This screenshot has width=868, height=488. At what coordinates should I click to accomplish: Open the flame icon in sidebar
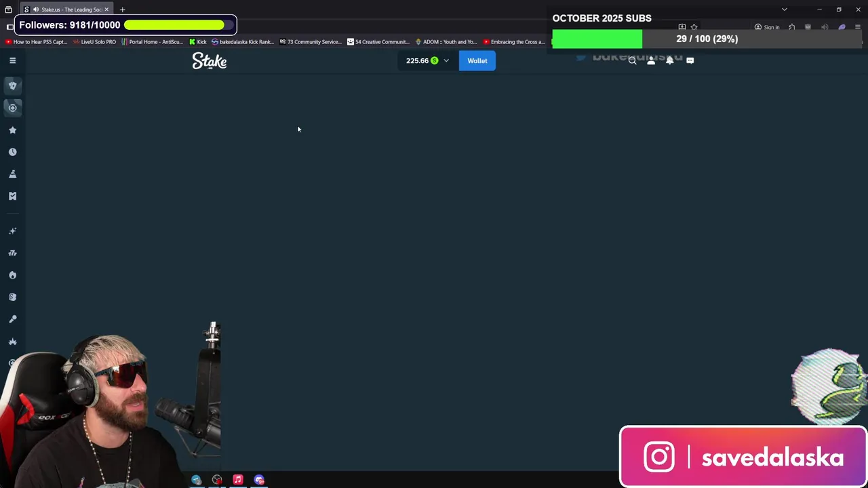(x=12, y=275)
